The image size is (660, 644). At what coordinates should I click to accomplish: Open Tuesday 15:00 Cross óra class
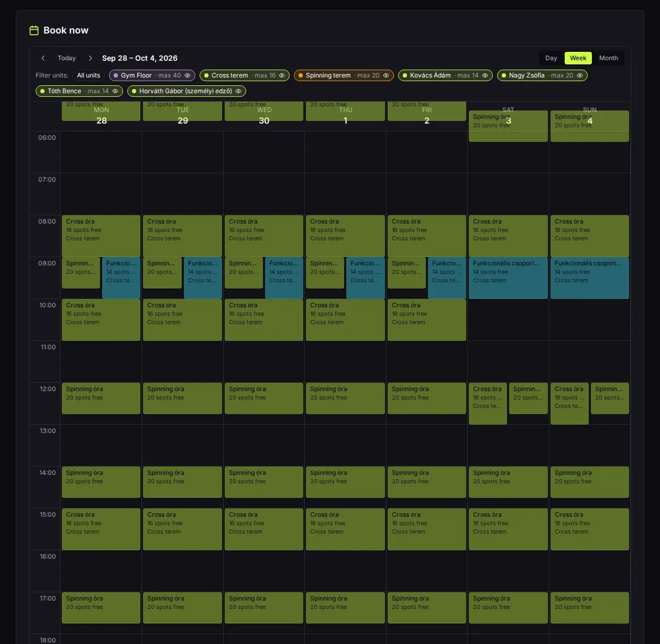coord(182,529)
